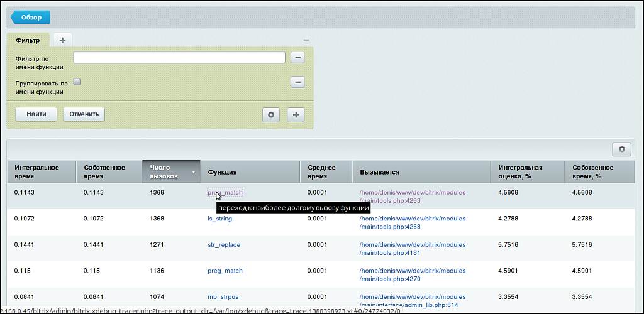Open table settings gear above the grid

621,149
